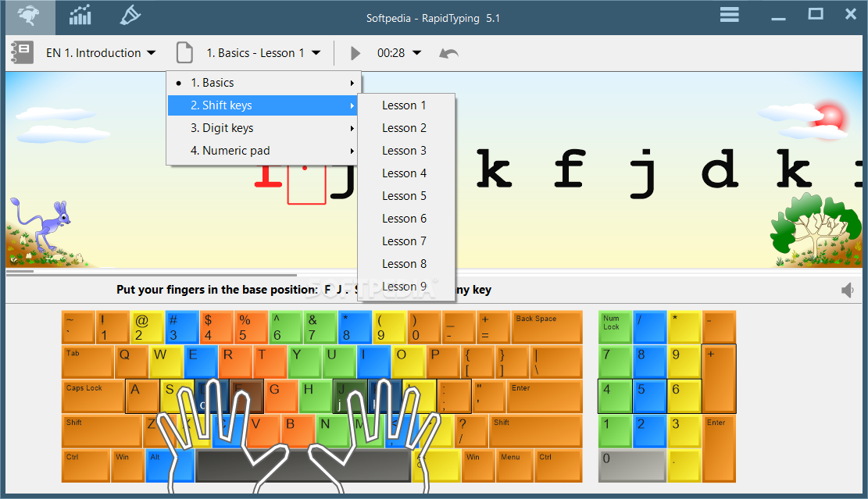Open the statistics chart icon

click(80, 16)
